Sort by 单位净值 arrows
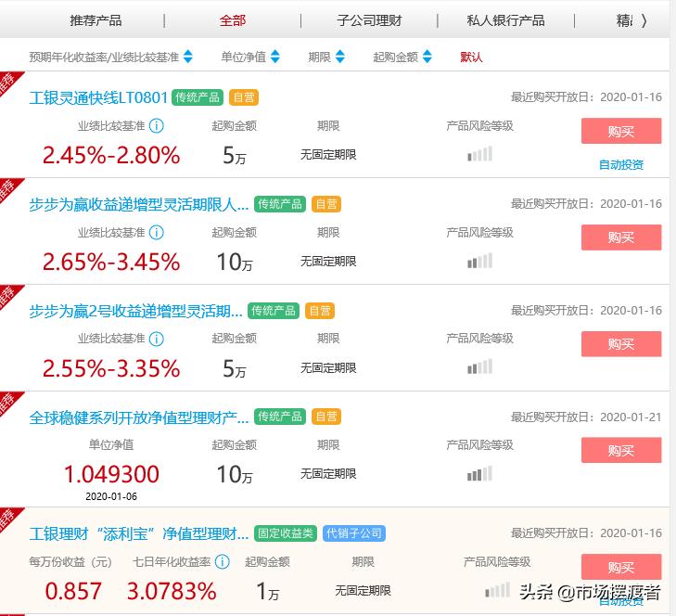This screenshot has width=676, height=616. pyautogui.click(x=275, y=57)
